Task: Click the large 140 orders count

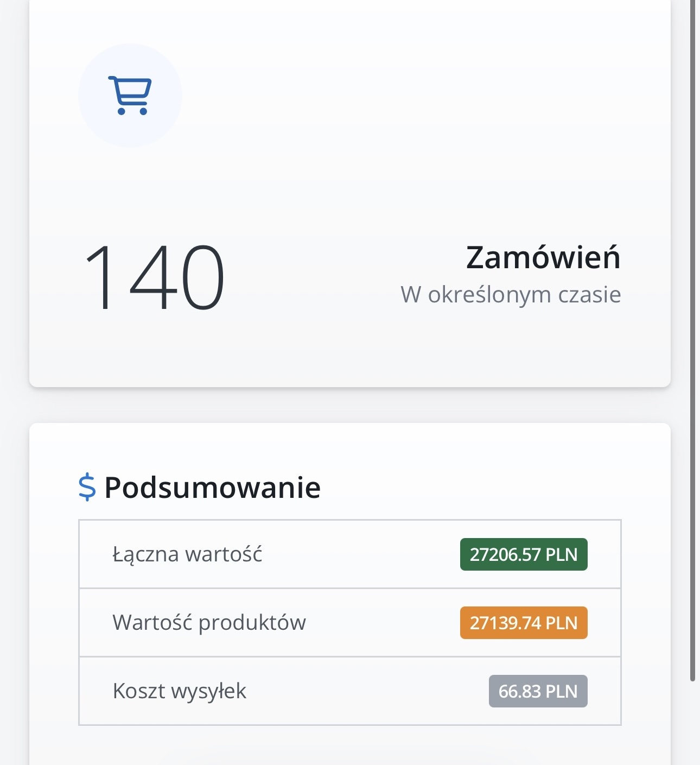Action: tap(154, 278)
